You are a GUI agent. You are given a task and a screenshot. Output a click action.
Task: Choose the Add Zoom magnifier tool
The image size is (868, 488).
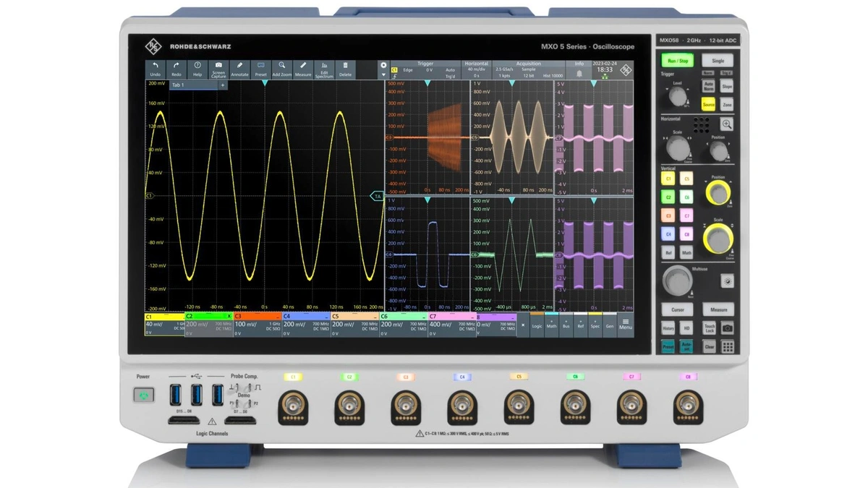click(282, 69)
